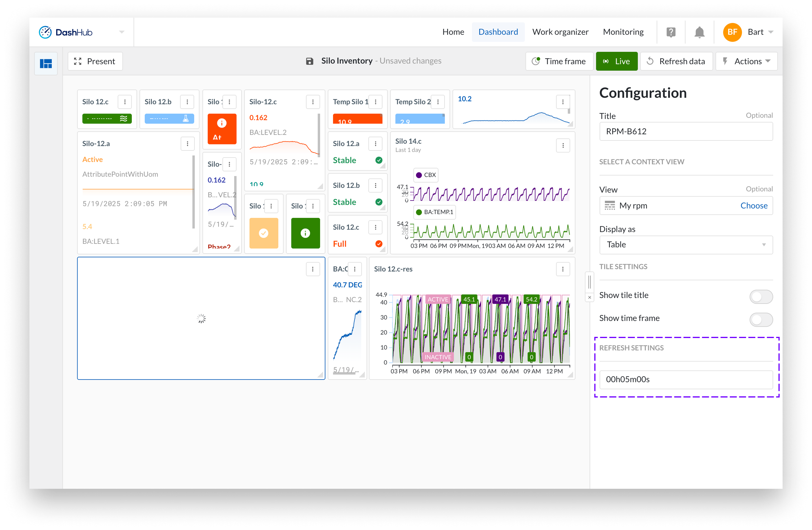Open the notifications bell
Image resolution: width=812 pixels, height=530 pixels.
pyautogui.click(x=699, y=32)
